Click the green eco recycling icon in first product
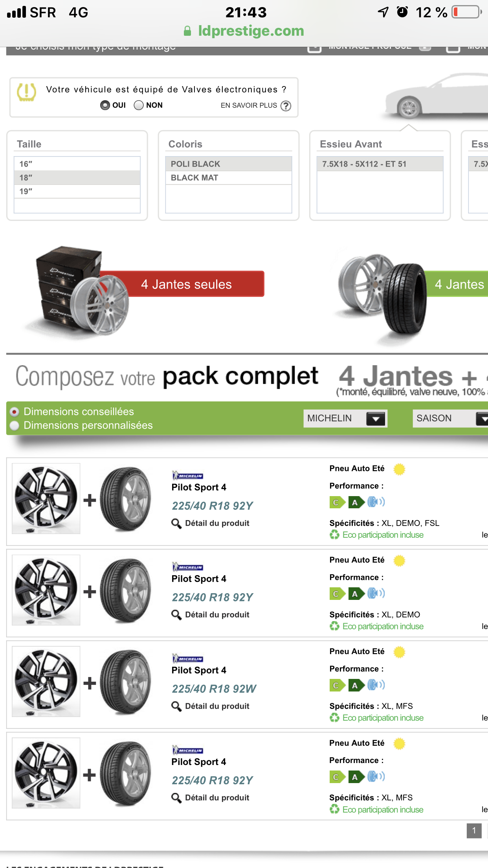The height and width of the screenshot is (868, 488). (334, 535)
